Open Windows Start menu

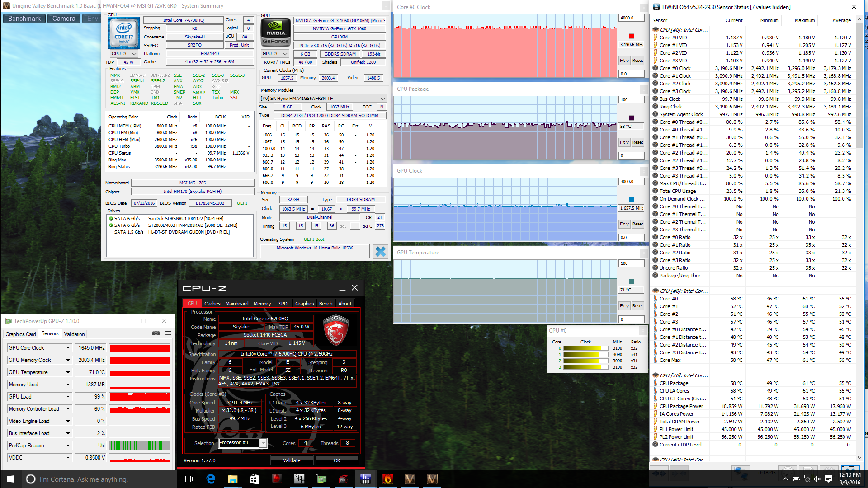11,479
